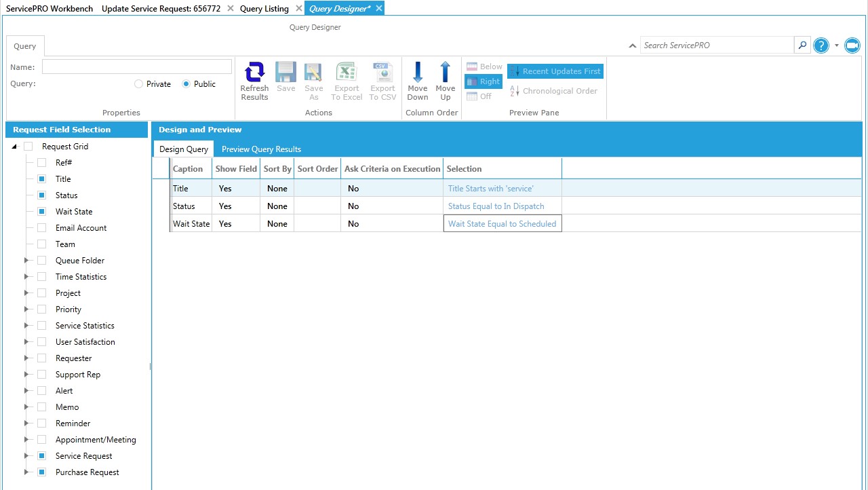868x490 pixels.
Task: Uncheck the Status field checkbox
Action: [x=41, y=195]
